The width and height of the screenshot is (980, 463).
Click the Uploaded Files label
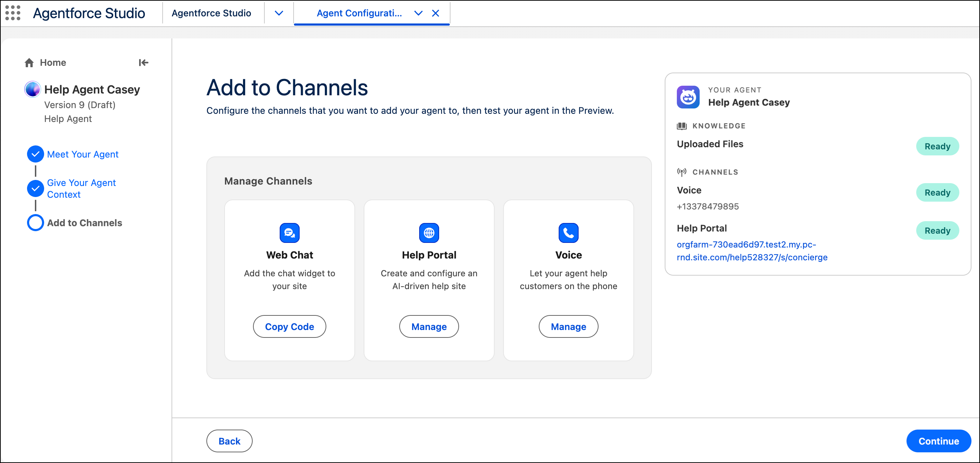pyautogui.click(x=710, y=144)
